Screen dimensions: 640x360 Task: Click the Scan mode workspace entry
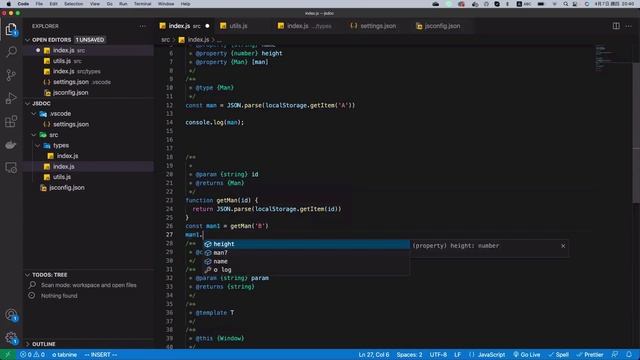88,285
